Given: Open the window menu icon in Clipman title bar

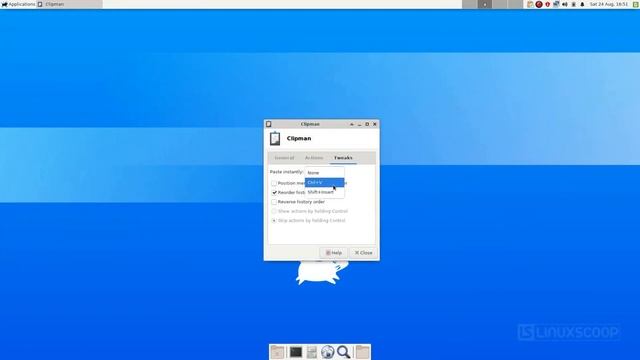Looking at the screenshot, I should pyautogui.click(x=269, y=124).
